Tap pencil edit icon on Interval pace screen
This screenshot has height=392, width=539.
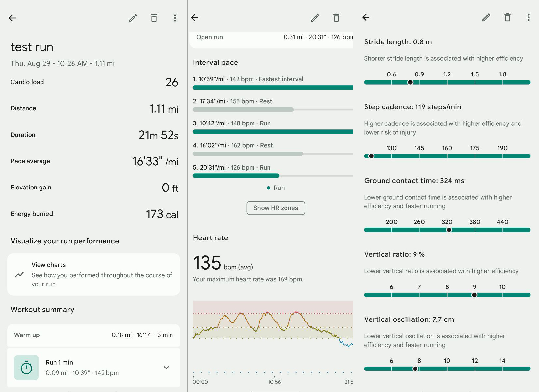pyautogui.click(x=315, y=18)
